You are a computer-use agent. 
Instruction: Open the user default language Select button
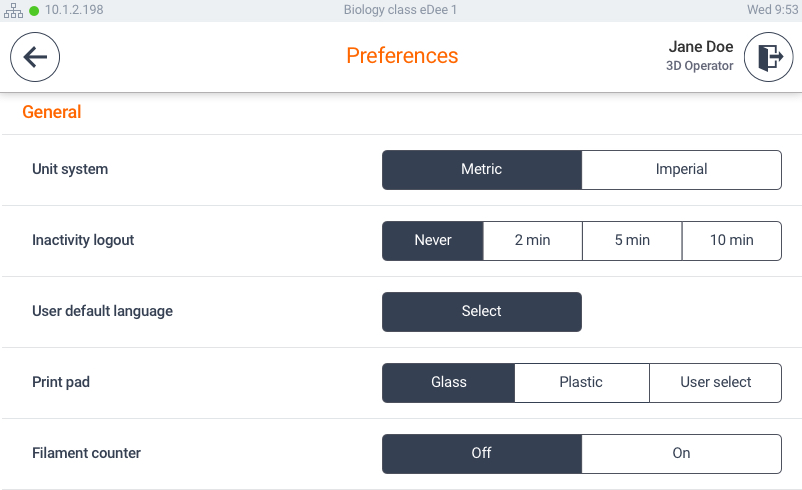(482, 312)
